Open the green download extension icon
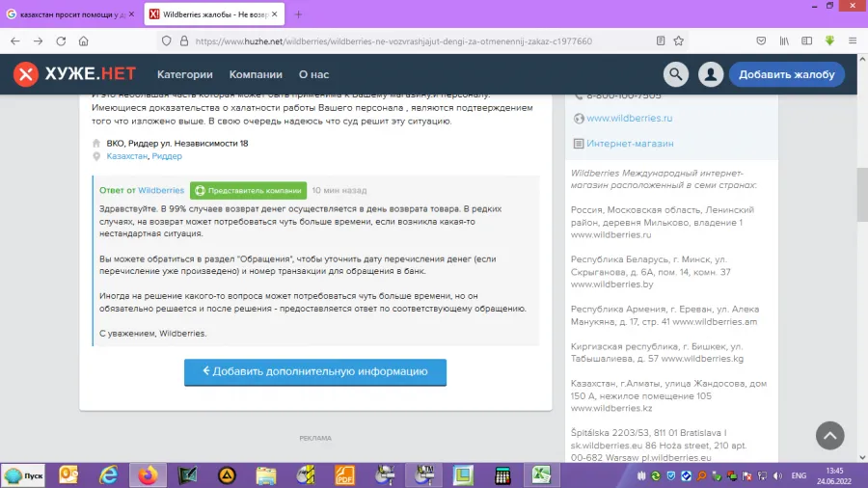Viewport: 868px width, 488px height. click(x=829, y=41)
